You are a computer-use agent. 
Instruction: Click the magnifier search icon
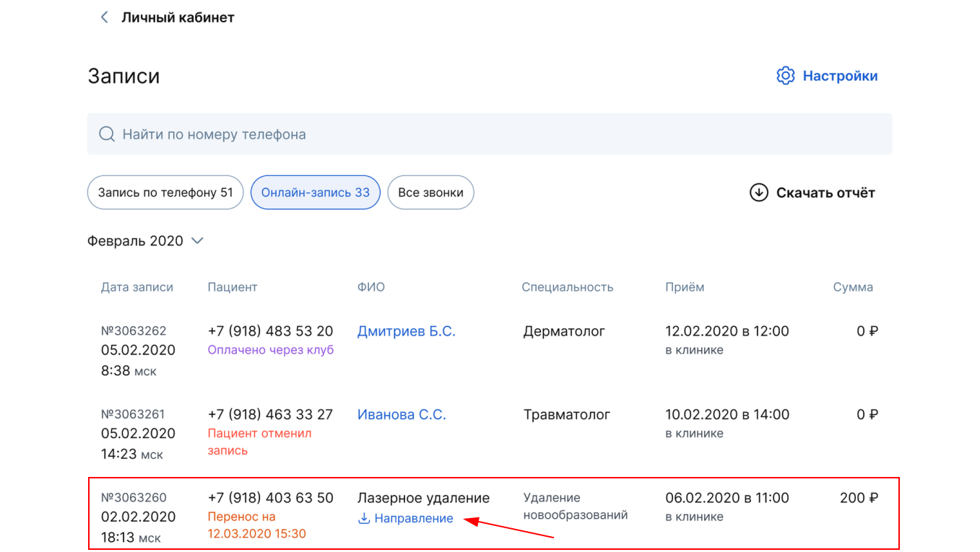click(x=107, y=134)
